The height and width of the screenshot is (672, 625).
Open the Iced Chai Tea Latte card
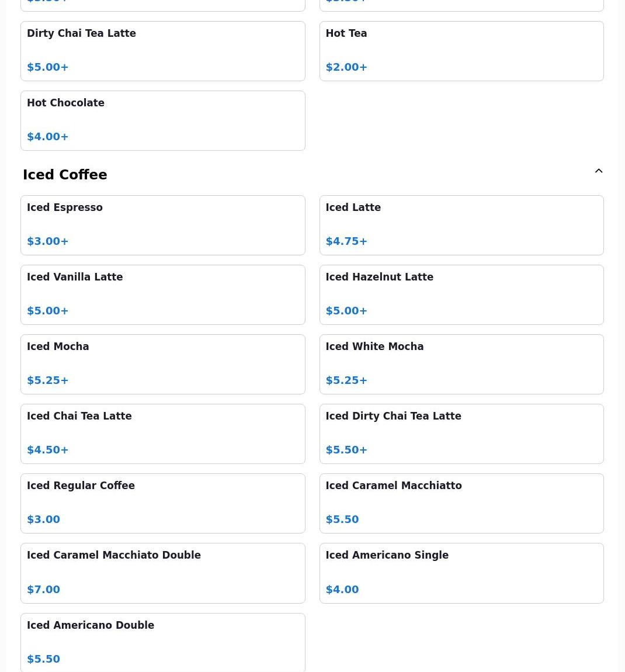(x=163, y=434)
